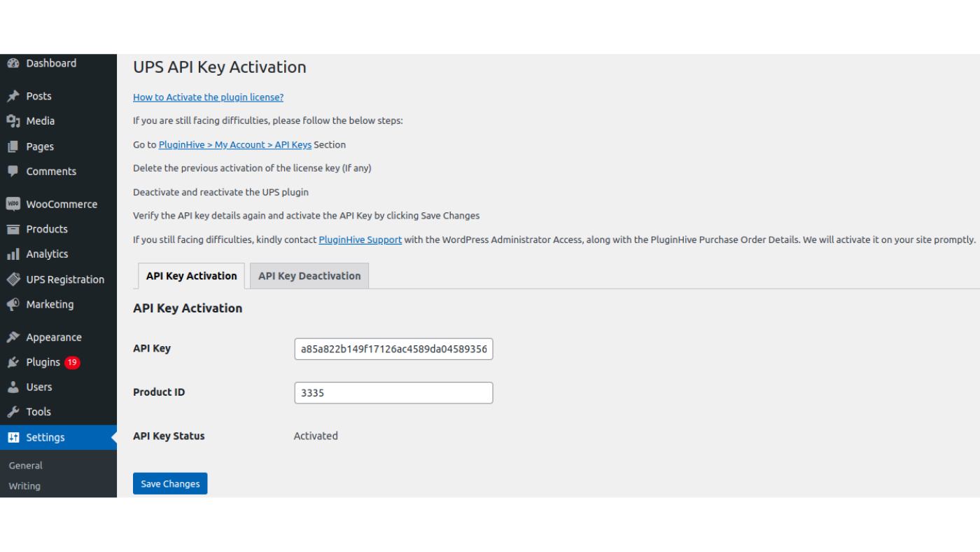Open the Marketing menu
The image size is (980, 552).
[x=50, y=305]
